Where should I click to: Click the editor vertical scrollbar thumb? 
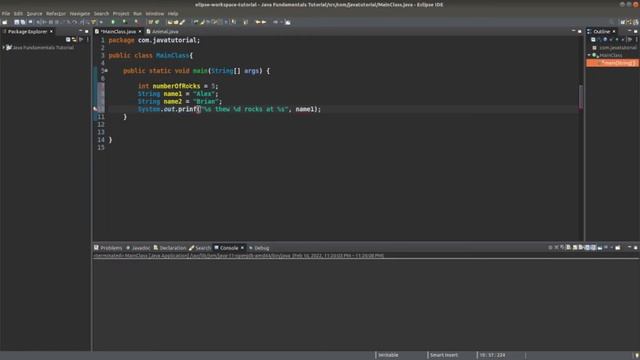[580, 97]
